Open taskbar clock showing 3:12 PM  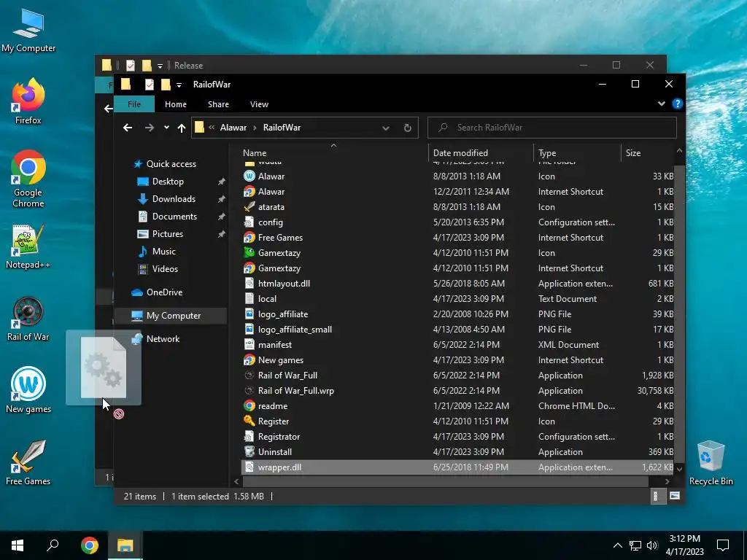[684, 545]
